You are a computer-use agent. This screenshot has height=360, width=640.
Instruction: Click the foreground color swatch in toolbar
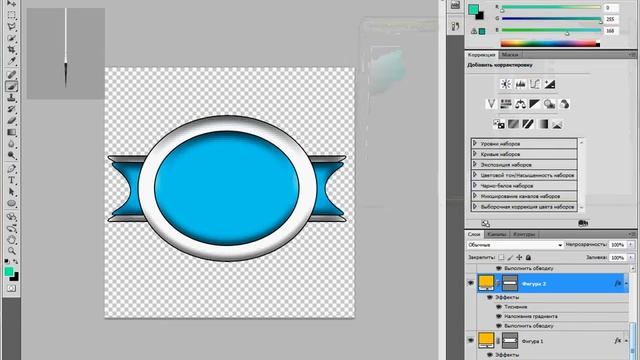(x=9, y=271)
